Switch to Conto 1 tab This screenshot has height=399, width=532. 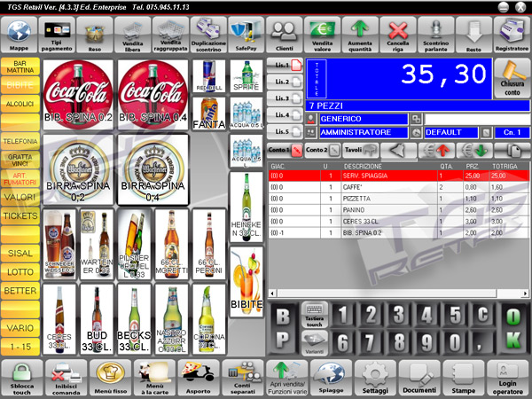285,150
